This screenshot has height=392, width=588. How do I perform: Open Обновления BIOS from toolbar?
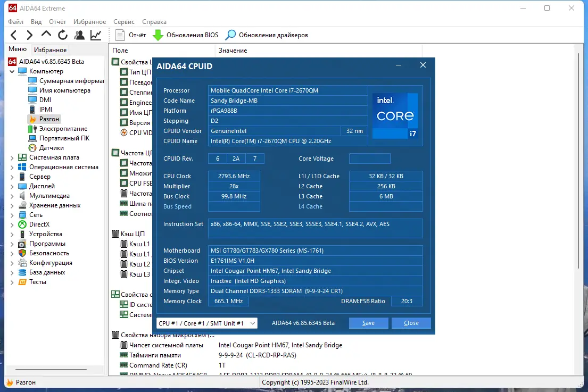186,35
